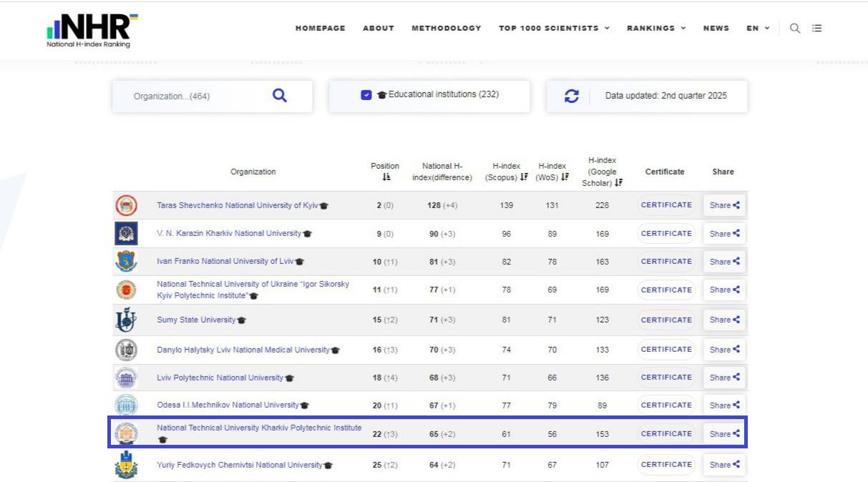Click Sumy State University emblem
This screenshot has height=482, width=868.
click(x=126, y=320)
